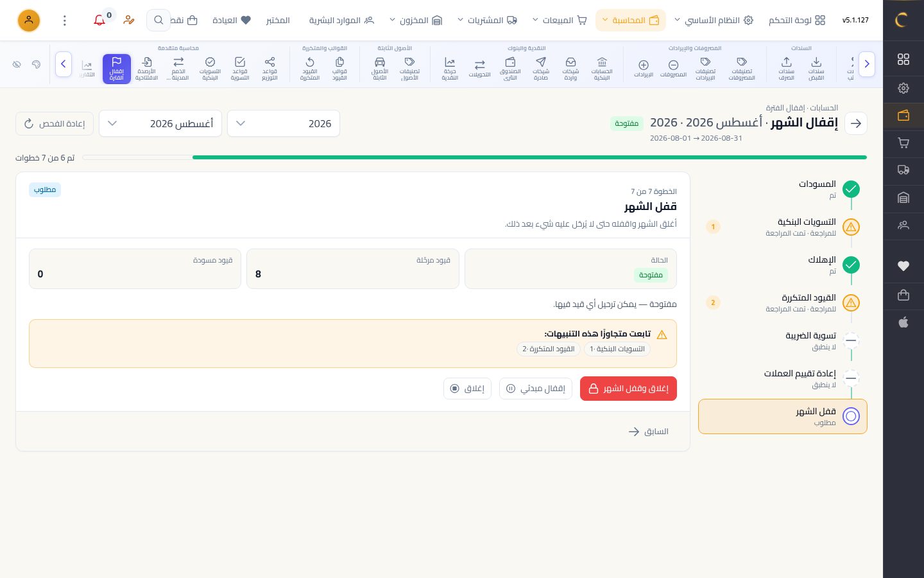Viewport: 924px width, 578px height.
Task: Open لوحة التحكم dashboard
Action: (797, 21)
